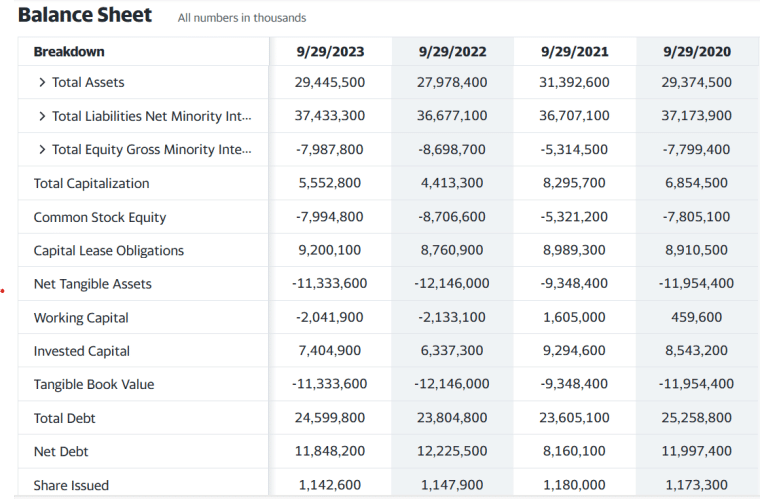Click Share Issued value 1,142,600
Screen dimensions: 760x499
coord(330,485)
